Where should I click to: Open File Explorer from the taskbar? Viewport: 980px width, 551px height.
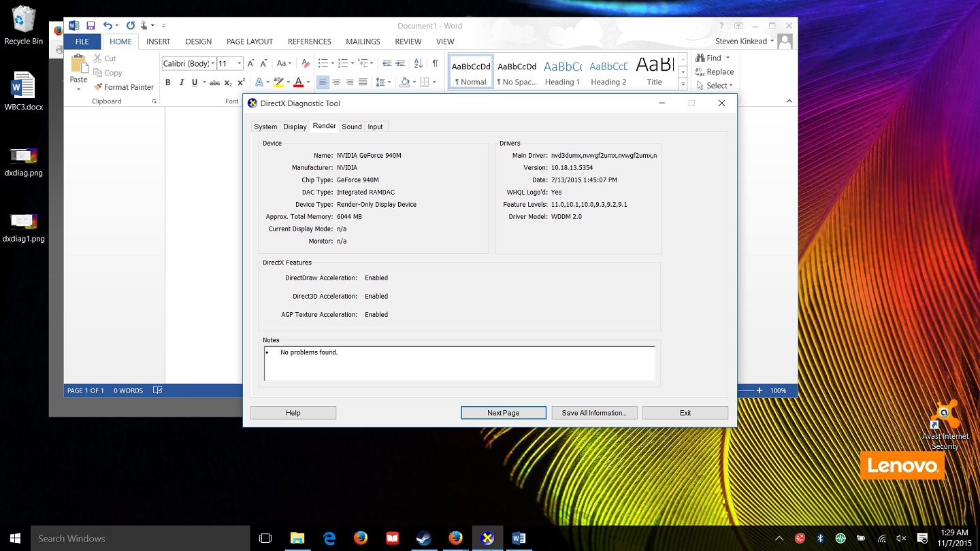[x=297, y=538]
